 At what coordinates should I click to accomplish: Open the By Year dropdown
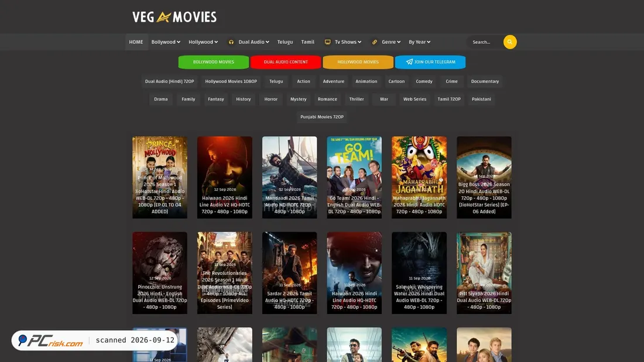pyautogui.click(x=419, y=42)
